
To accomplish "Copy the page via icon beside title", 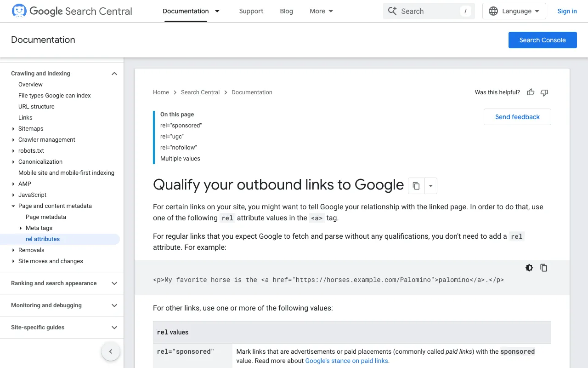I will 416,186.
